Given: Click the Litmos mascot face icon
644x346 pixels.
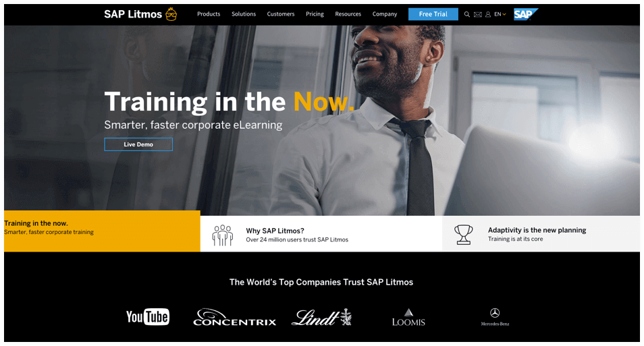Looking at the screenshot, I should 171,14.
